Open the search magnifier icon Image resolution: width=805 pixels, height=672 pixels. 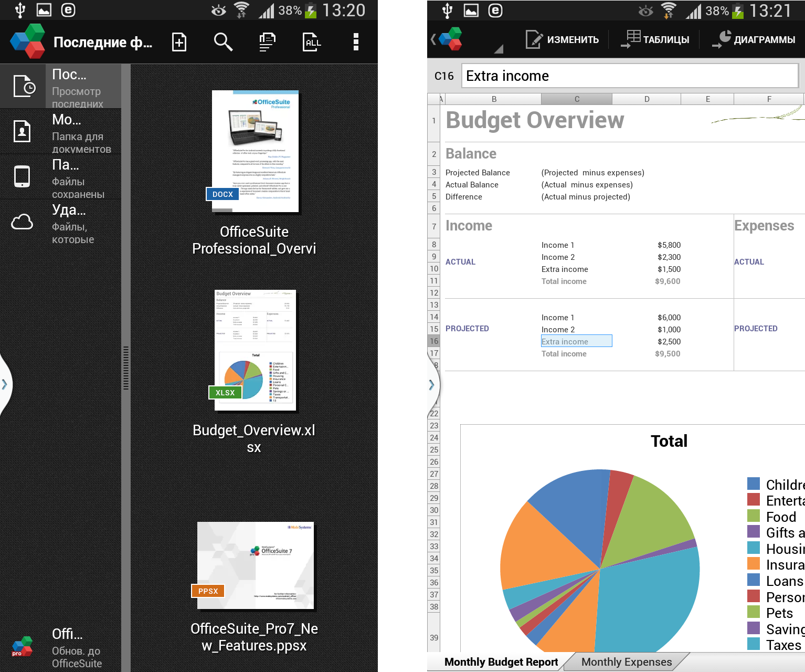coord(223,42)
